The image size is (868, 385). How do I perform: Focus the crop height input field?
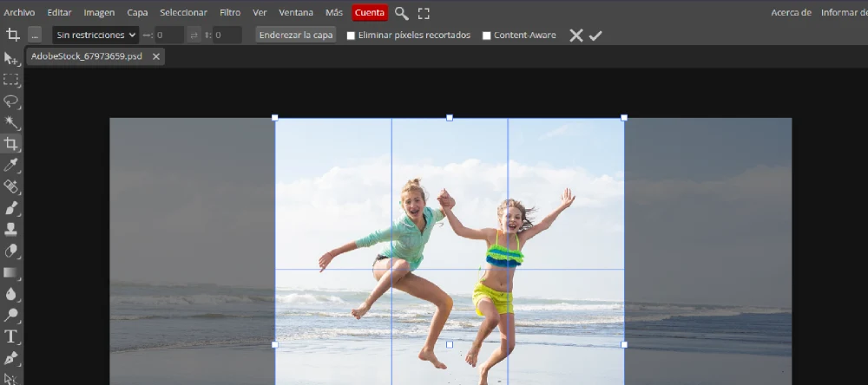click(x=227, y=35)
